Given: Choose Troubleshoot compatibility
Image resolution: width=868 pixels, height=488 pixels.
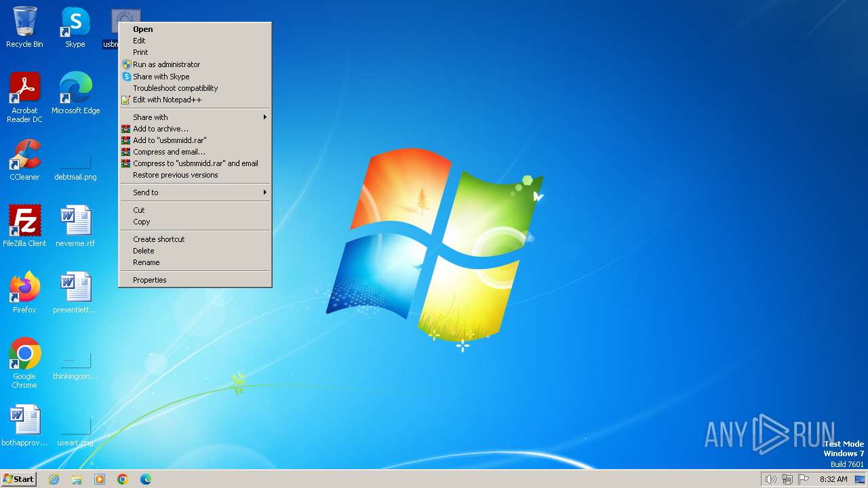Looking at the screenshot, I should (x=195, y=88).
